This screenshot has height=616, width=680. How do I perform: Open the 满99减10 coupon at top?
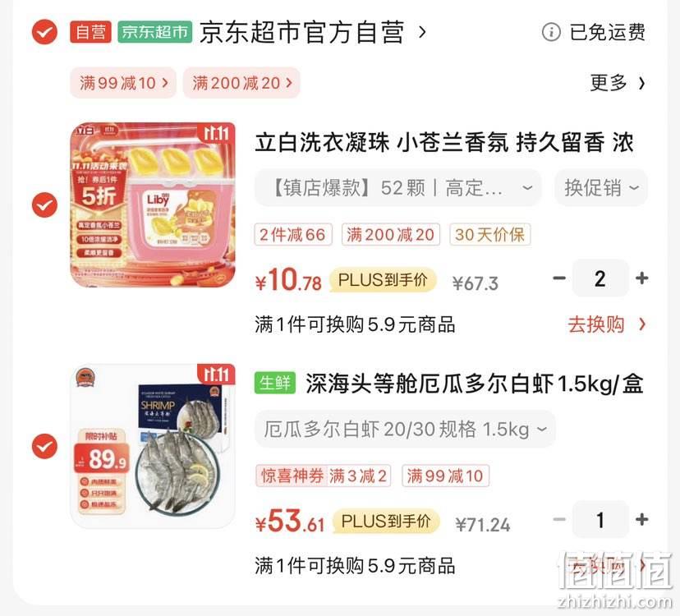point(123,83)
